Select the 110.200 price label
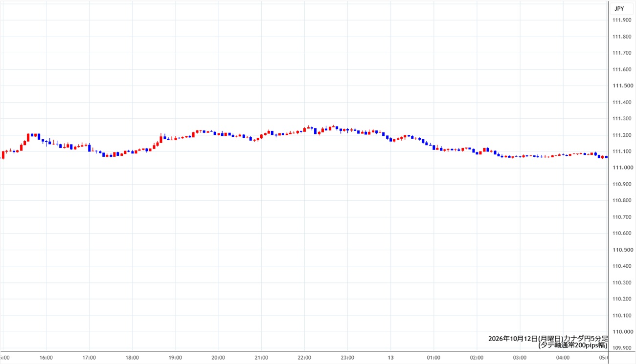This screenshot has height=364, width=636. [621, 299]
